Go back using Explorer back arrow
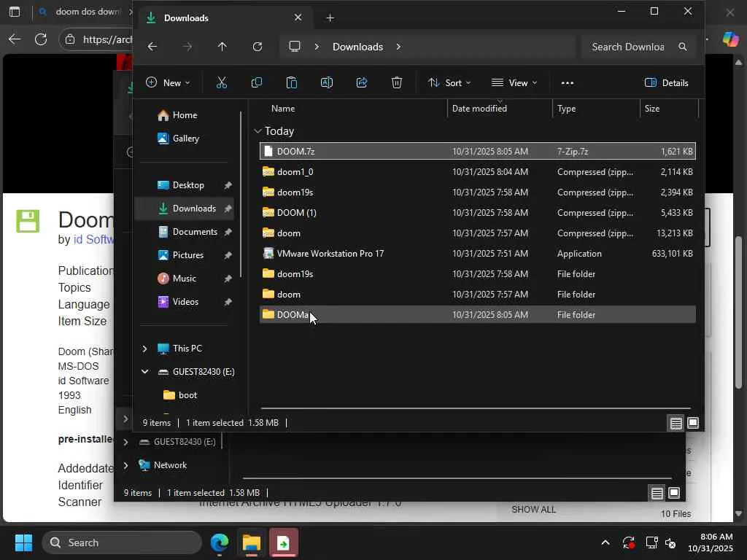 (152, 47)
